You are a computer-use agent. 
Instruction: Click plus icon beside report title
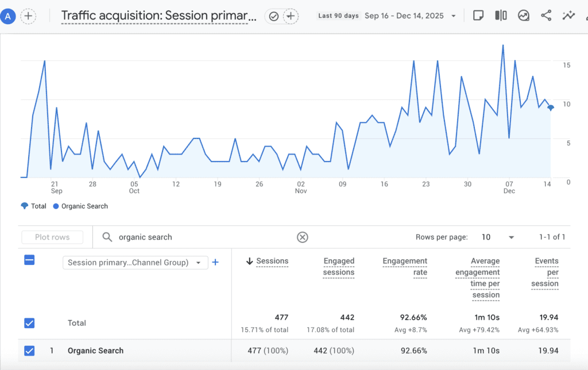pyautogui.click(x=291, y=16)
